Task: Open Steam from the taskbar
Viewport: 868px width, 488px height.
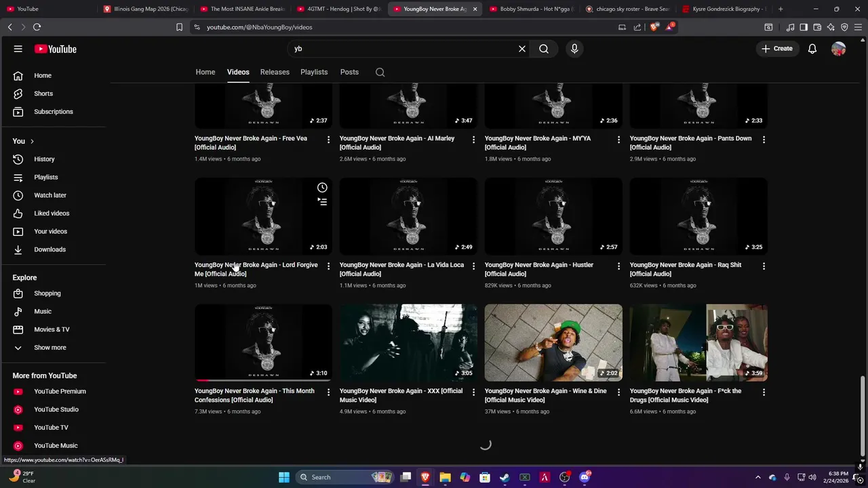Action: tap(505, 477)
